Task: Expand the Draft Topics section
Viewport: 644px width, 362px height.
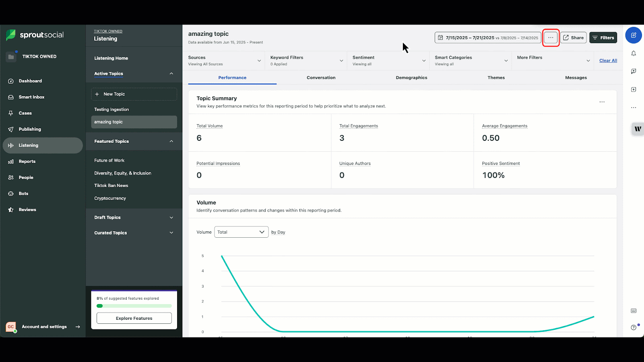Action: pyautogui.click(x=134, y=217)
